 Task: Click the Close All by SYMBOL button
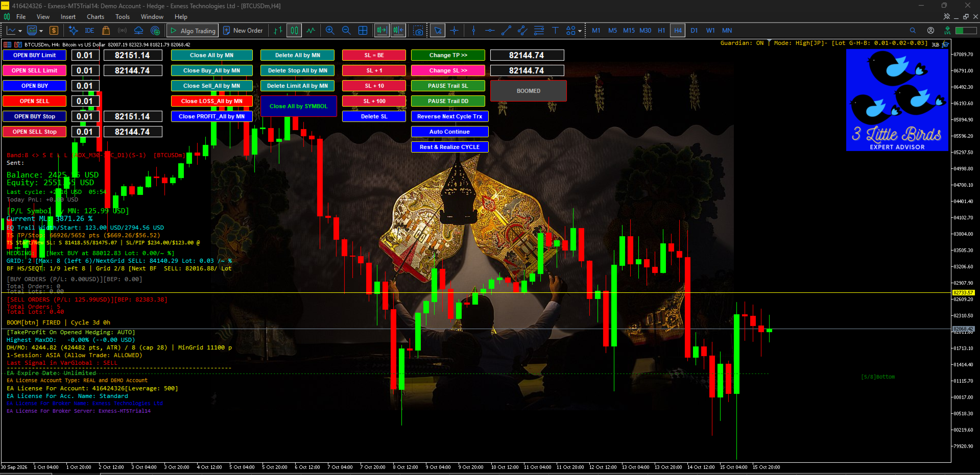(x=299, y=106)
